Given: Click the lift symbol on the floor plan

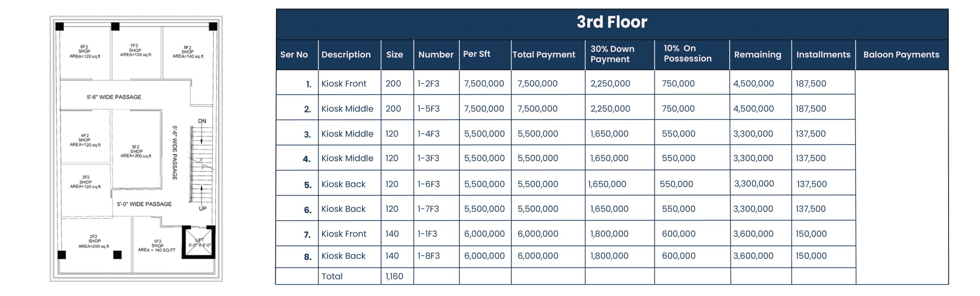Looking at the screenshot, I should tap(199, 242).
